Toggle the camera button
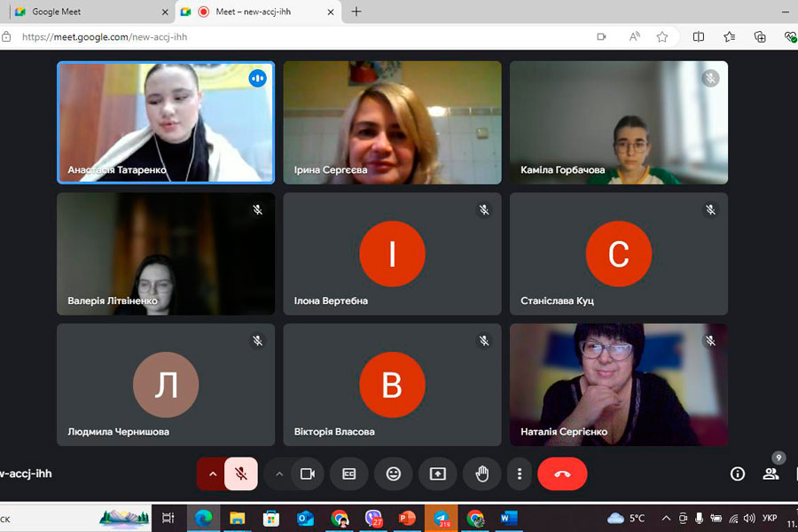This screenshot has width=798, height=532. pyautogui.click(x=308, y=474)
